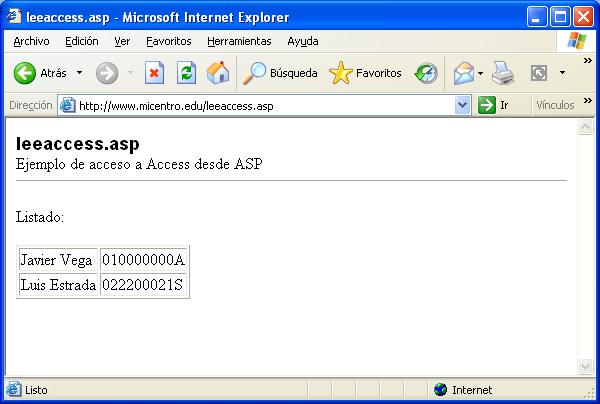The height and width of the screenshot is (404, 600).
Task: Open the Edición menu
Action: click(x=82, y=41)
